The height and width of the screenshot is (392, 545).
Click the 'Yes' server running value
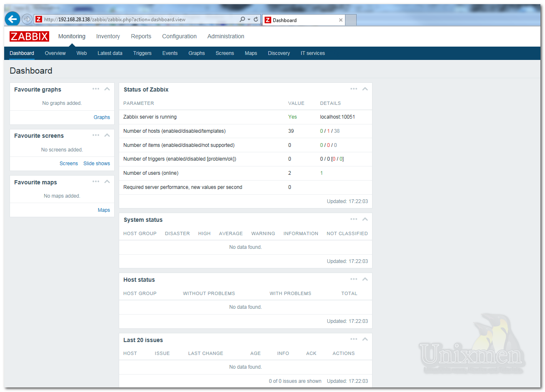tap(292, 117)
